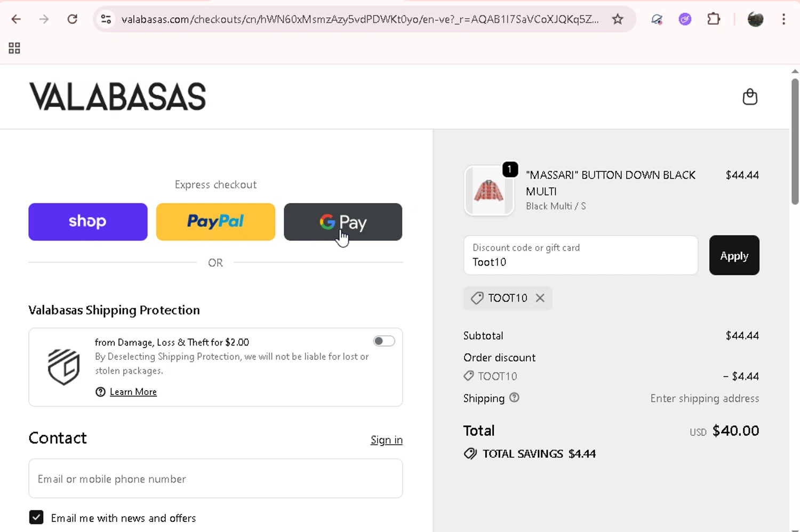Click the $40.00 total amount
Image resolution: width=800 pixels, height=532 pixels.
[x=736, y=431]
